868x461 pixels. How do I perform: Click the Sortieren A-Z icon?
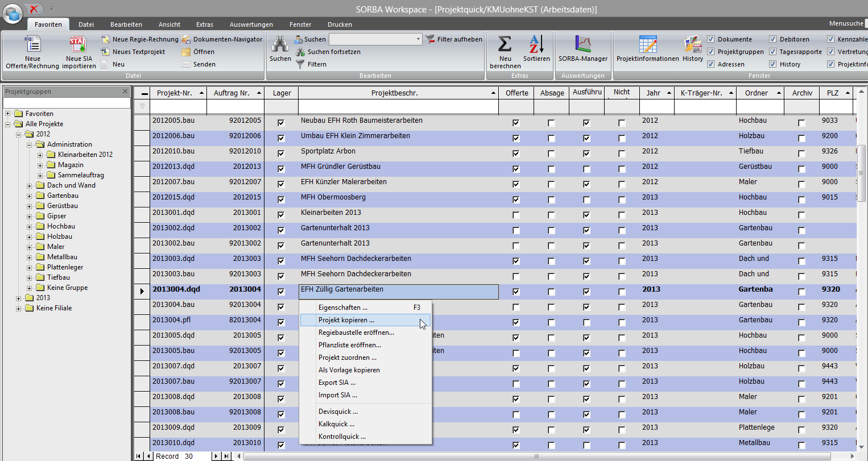pos(536,44)
